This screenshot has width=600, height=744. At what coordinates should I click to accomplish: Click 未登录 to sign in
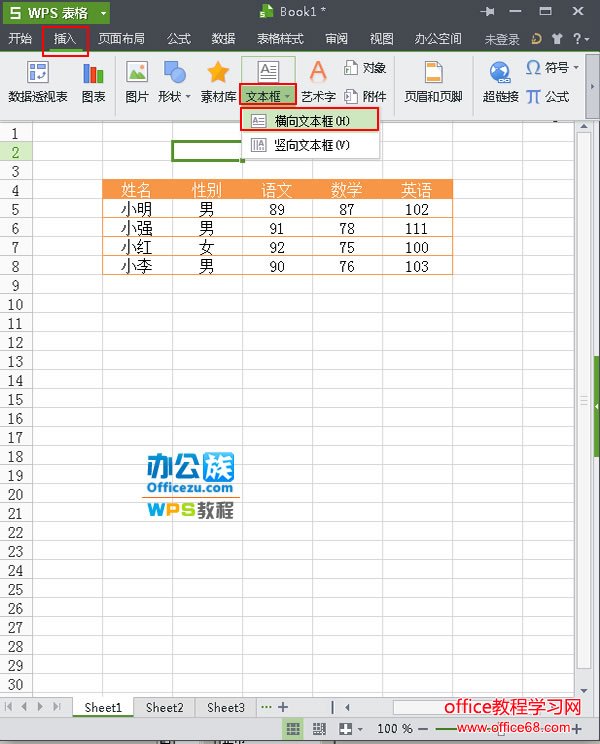502,39
